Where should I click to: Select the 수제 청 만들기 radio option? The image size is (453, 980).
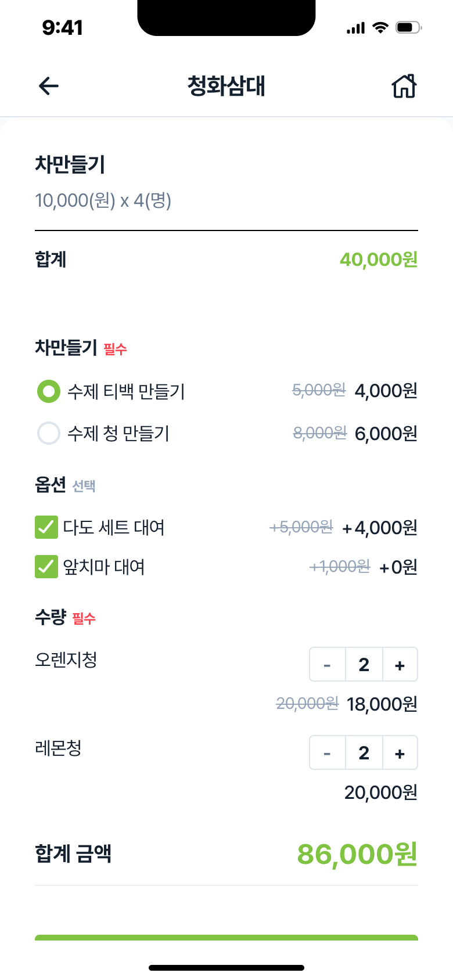(49, 433)
